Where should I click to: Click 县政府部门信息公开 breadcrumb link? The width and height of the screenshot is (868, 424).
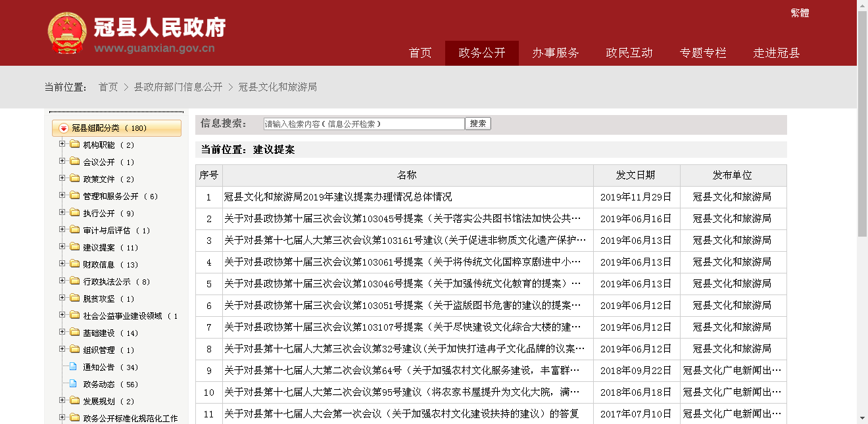(178, 87)
